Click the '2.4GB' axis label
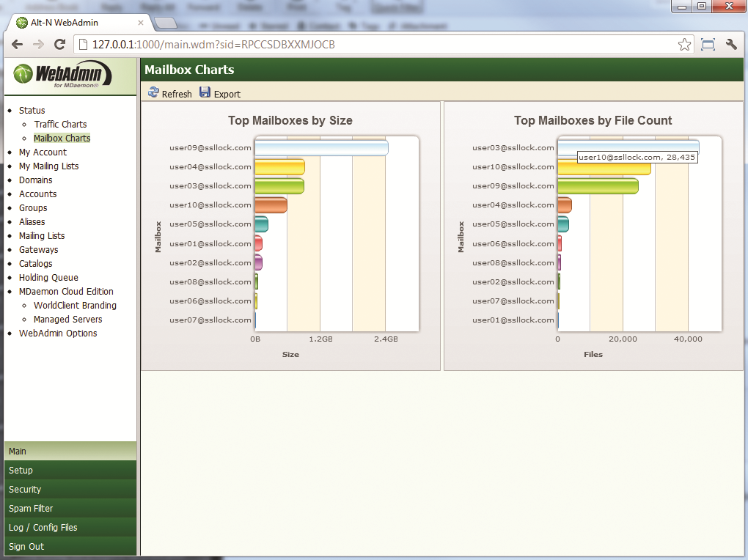This screenshot has width=748, height=560. click(x=386, y=339)
